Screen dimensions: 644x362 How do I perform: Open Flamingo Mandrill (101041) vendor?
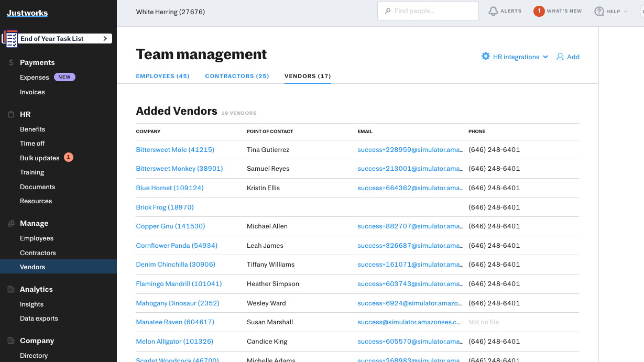click(x=179, y=283)
